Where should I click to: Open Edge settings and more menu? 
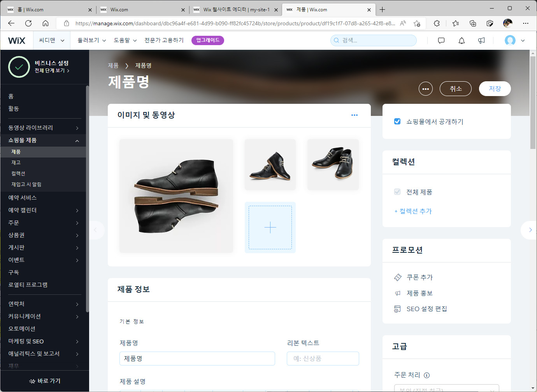tap(526, 23)
